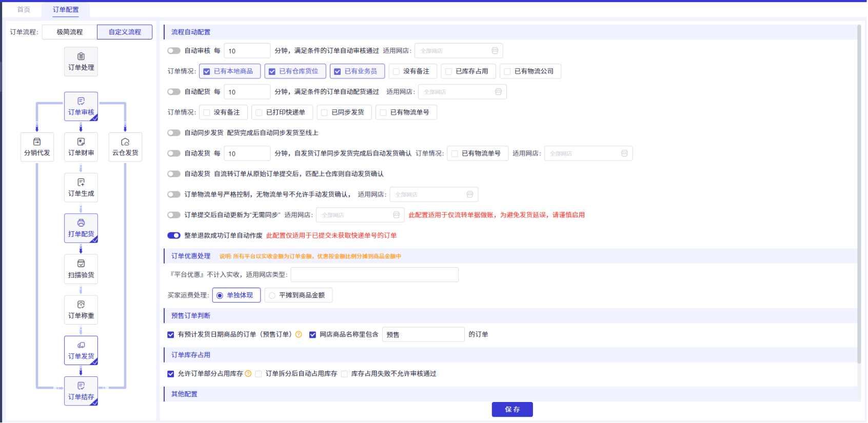
Task: Click the 自动审核 minutes input field
Action: click(x=247, y=51)
